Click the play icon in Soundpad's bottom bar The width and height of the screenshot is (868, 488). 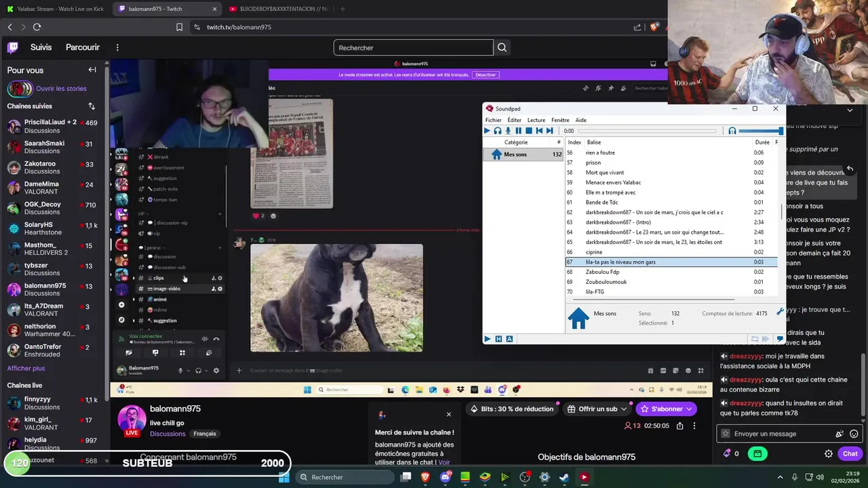tap(487, 339)
